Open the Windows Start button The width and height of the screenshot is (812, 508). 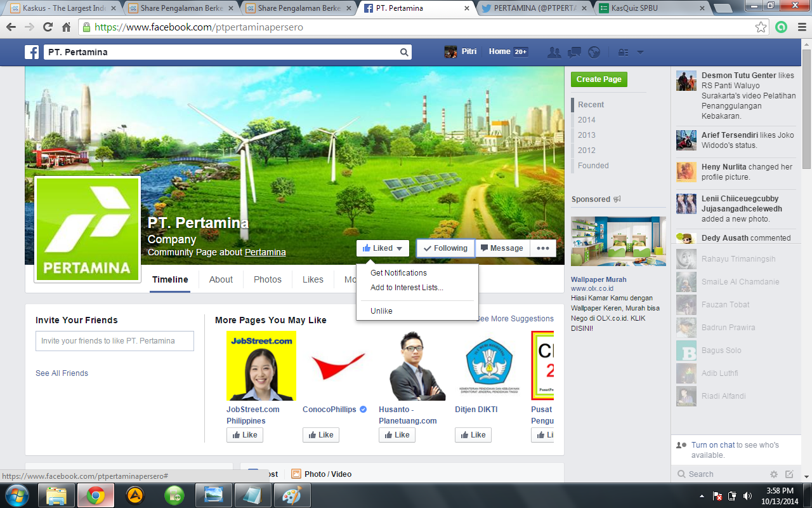[16, 495]
